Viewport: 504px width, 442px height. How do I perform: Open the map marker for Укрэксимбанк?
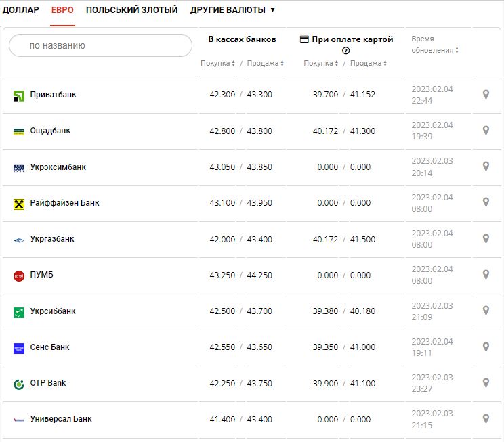[486, 167]
